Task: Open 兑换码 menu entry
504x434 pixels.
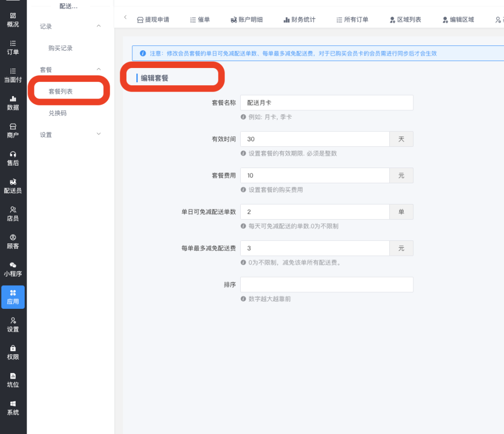Action: click(x=58, y=113)
